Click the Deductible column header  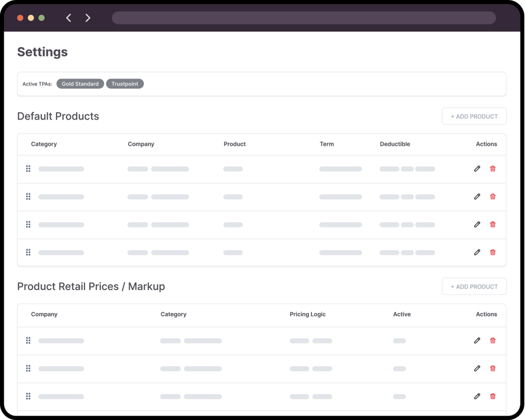(x=395, y=144)
